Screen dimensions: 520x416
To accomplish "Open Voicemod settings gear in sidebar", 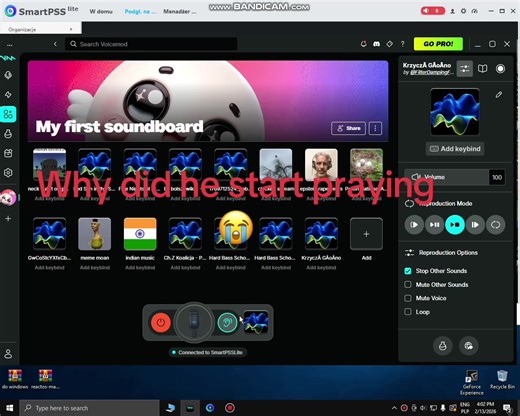I will [8, 173].
